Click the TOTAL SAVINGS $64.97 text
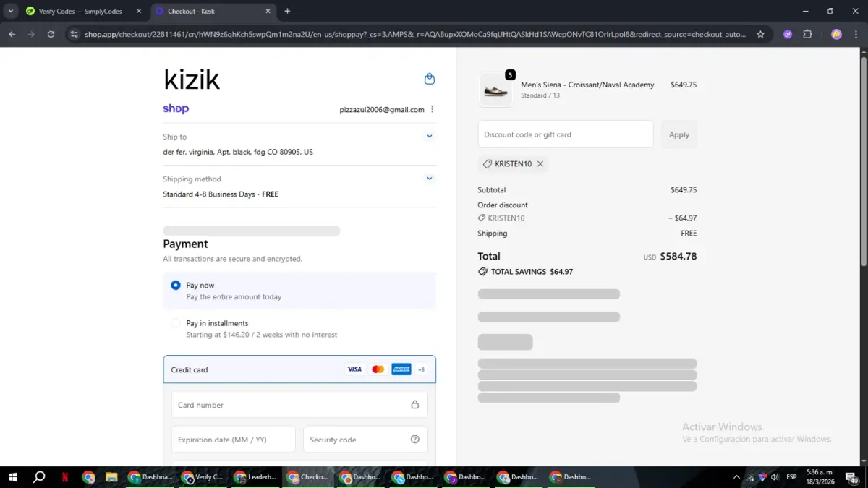Screen dimensions: 868x488 (x=532, y=272)
